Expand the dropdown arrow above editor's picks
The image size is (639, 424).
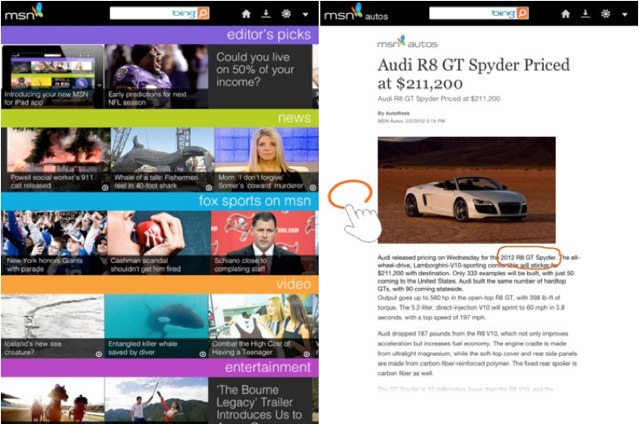(306, 14)
